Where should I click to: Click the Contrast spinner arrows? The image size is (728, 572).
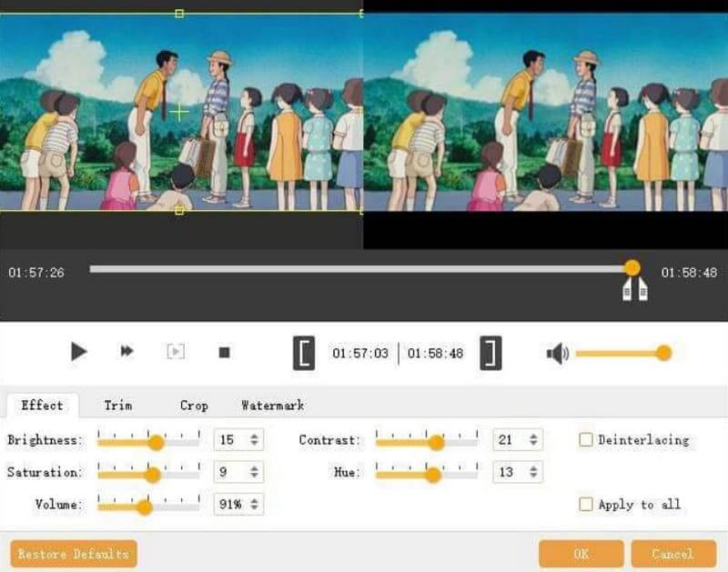pyautogui.click(x=533, y=439)
